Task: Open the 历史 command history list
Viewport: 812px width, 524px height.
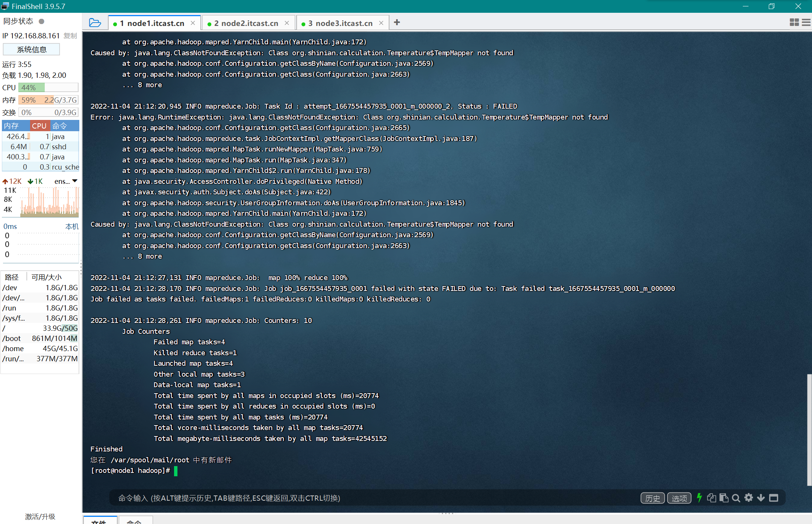Action: click(652, 498)
